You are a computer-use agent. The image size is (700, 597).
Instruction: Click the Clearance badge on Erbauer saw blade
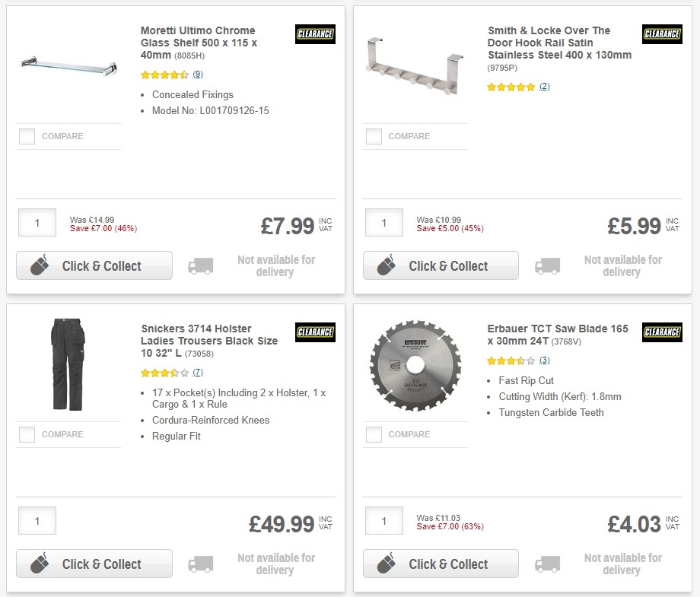[x=660, y=332]
